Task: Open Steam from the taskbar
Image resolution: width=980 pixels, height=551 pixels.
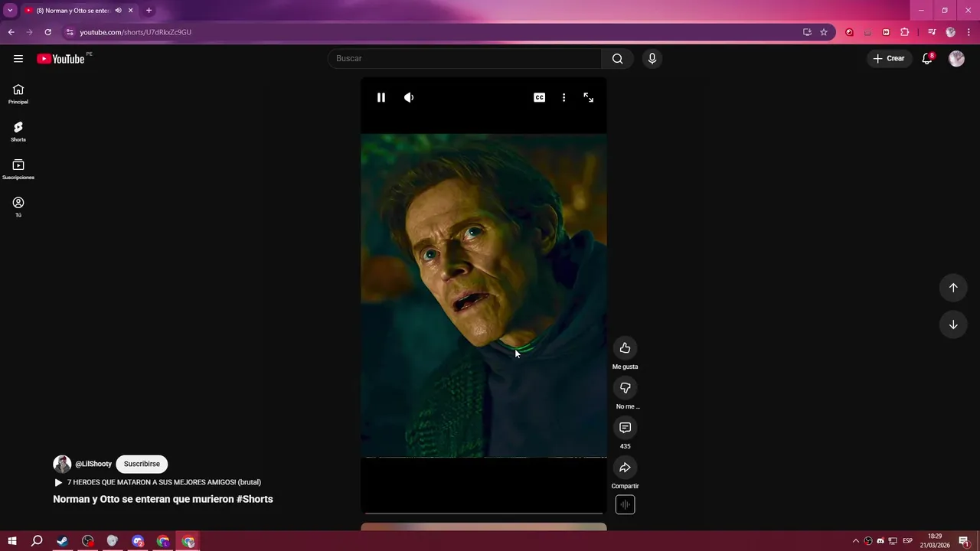Action: coord(62,541)
